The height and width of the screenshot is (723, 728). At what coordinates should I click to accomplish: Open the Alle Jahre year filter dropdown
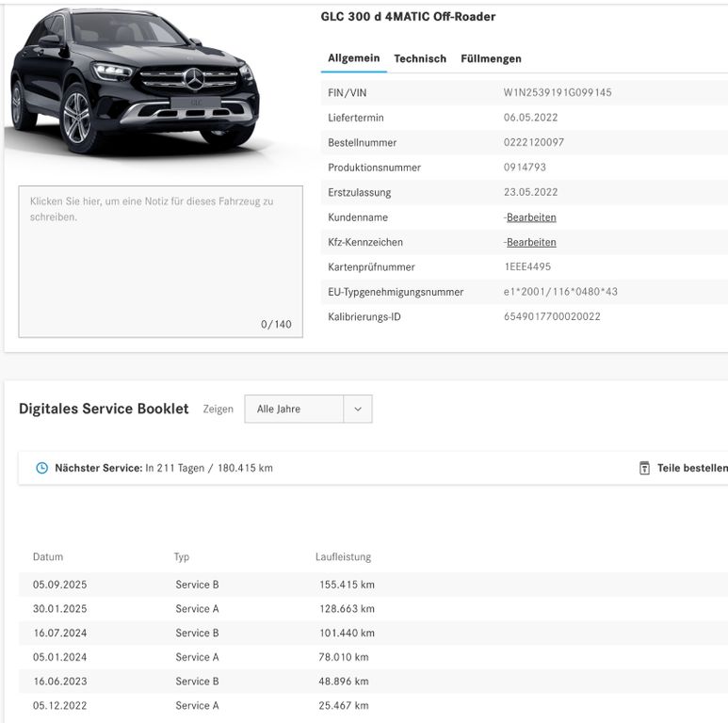point(308,410)
